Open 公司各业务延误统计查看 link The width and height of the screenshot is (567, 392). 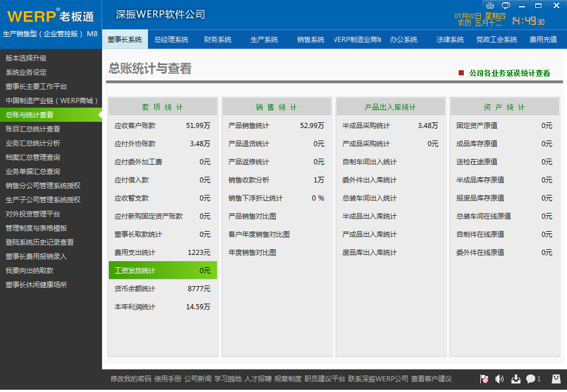510,73
